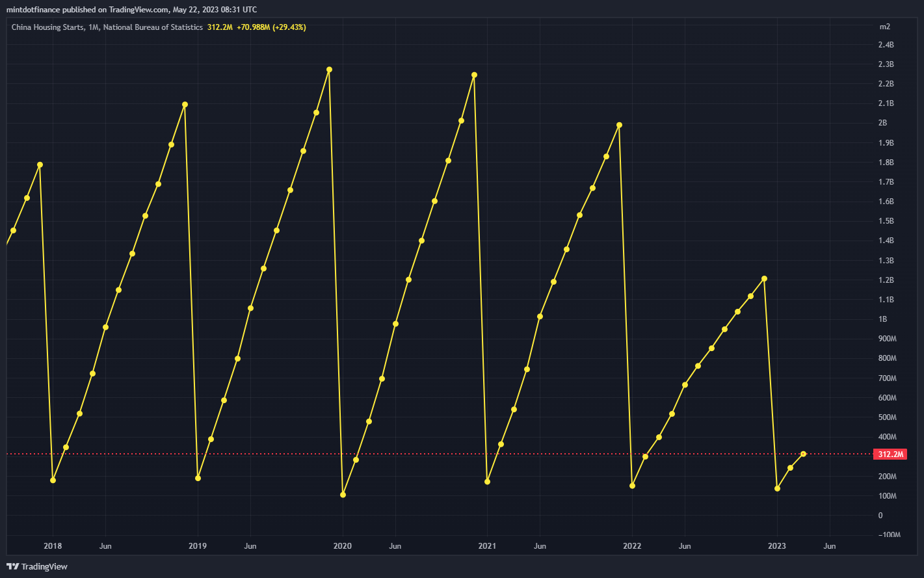Viewport: 924px width, 578px height.
Task: Click the lowest data point at start of 2020
Action: [343, 495]
